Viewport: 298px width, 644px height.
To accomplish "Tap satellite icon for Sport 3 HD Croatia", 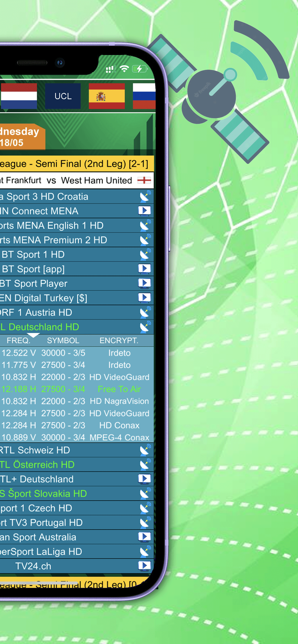I will tap(145, 196).
